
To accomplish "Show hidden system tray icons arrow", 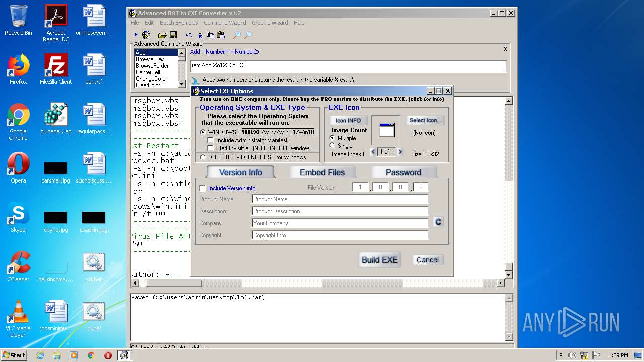I will 561,355.
